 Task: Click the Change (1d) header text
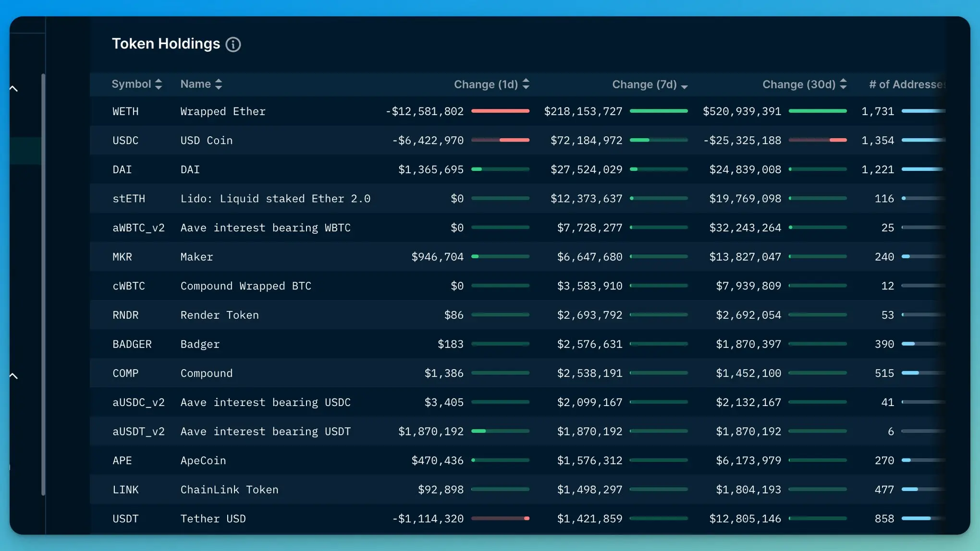(486, 84)
